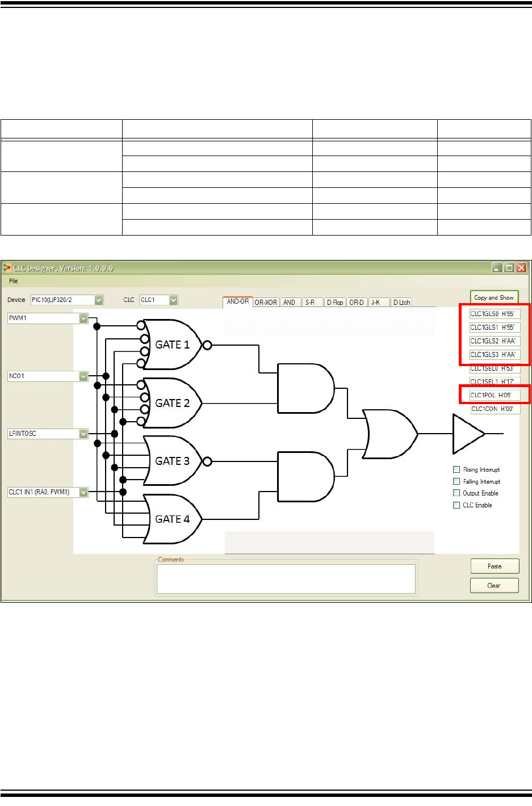Image resolution: width=532 pixels, height=806 pixels.
Task: Open the Device dropdown list
Action: point(99,300)
